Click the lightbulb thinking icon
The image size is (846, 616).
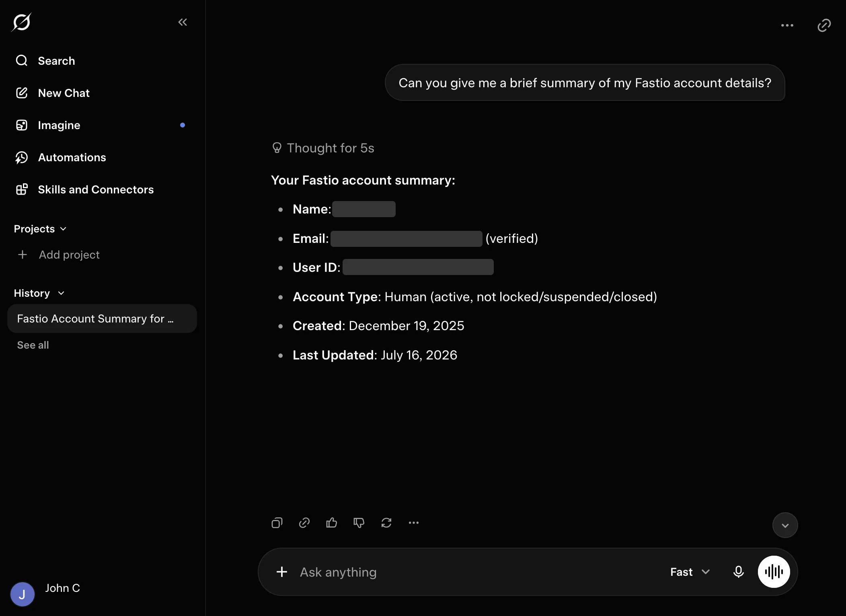point(277,148)
